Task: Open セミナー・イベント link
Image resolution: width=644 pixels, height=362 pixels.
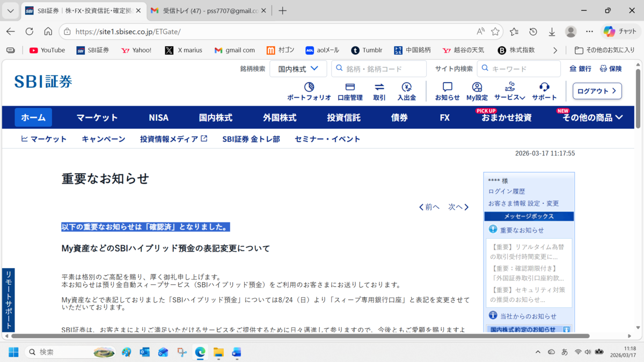Action: pos(327,139)
